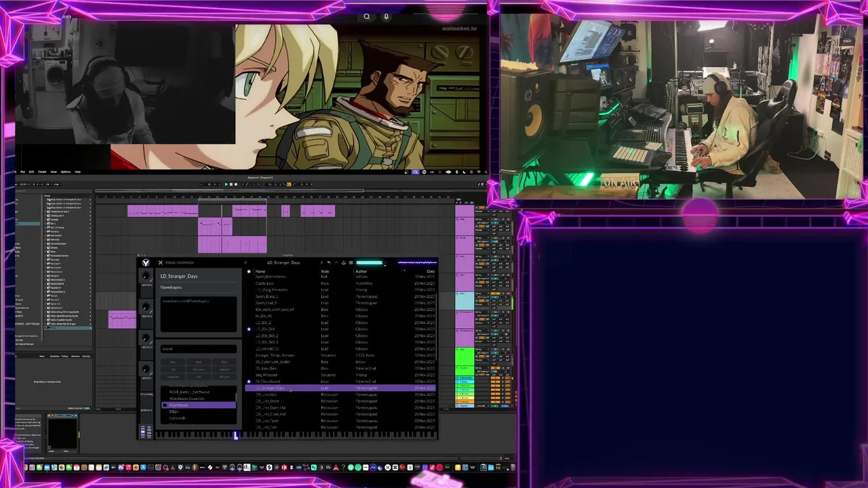Click the Ableton stop button
Viewport: 868px width, 488px height.
pyautogui.click(x=231, y=184)
